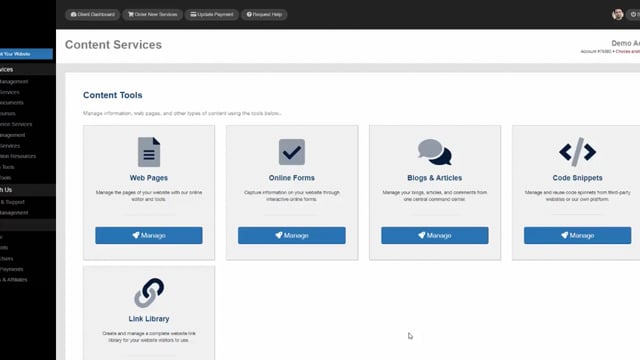640x360 pixels.
Task: Click the Content Services page title
Action: pyautogui.click(x=113, y=44)
